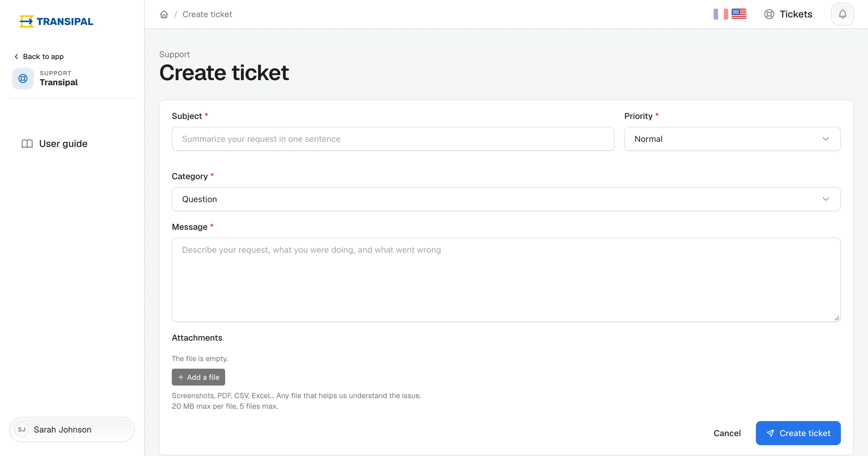Open the User guide
Screen dimensions: 868x456
point(54,144)
